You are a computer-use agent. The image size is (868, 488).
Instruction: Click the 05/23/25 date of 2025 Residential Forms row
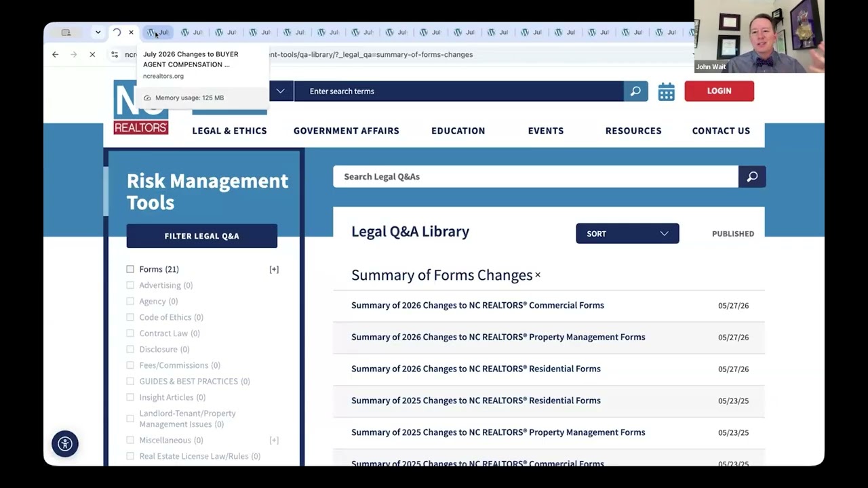(734, 401)
